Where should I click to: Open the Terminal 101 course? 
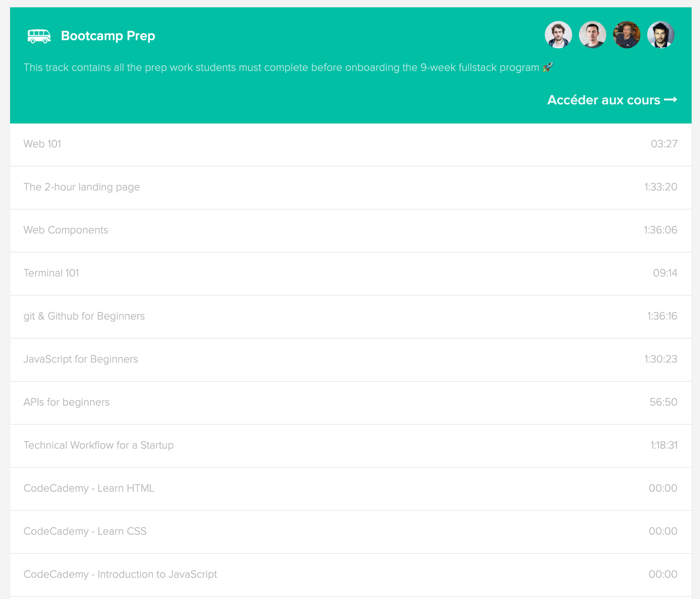(51, 273)
